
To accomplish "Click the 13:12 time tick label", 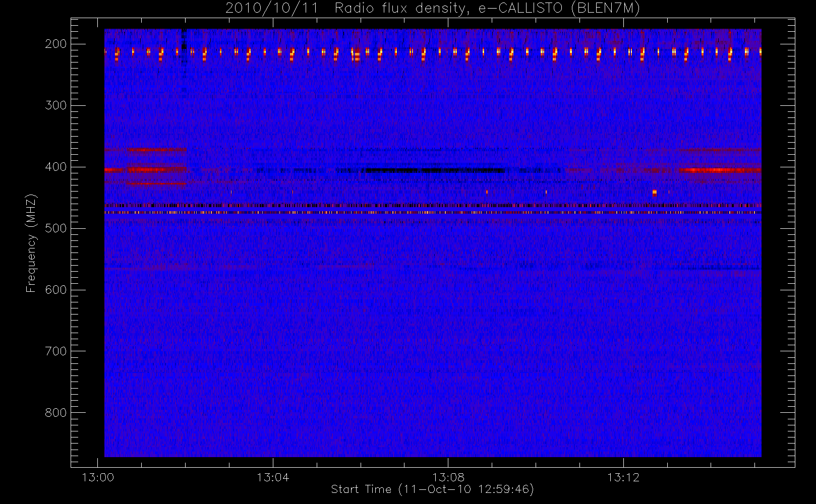I will (x=623, y=477).
